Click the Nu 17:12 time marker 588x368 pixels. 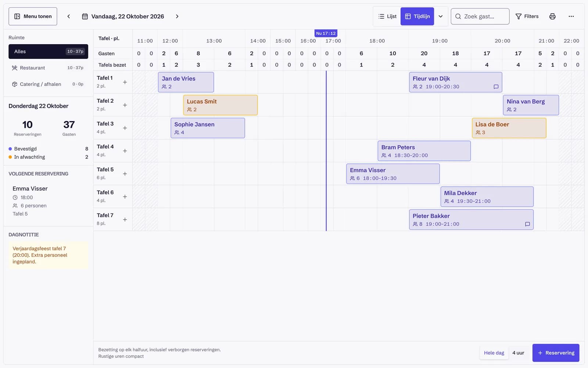point(326,33)
